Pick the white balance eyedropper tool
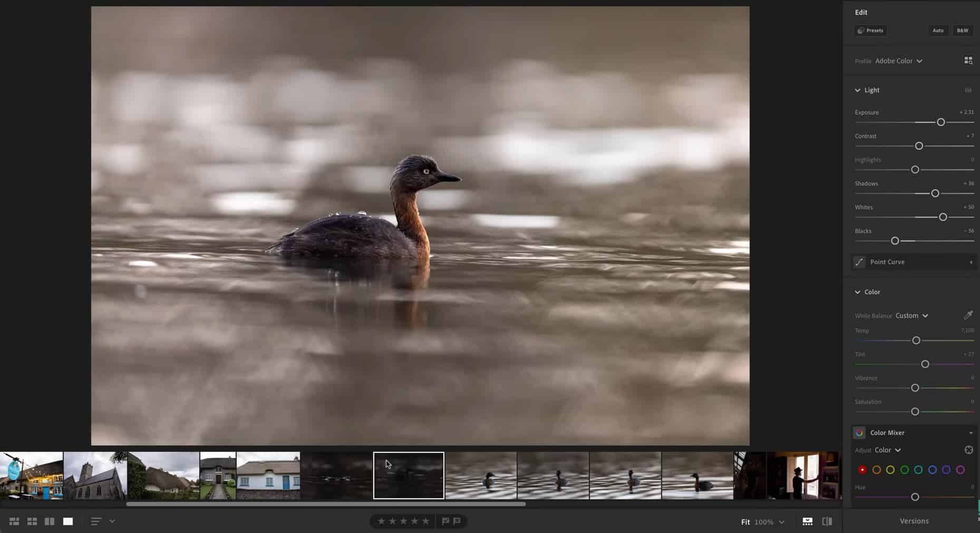Viewport: 980px width, 533px height. pyautogui.click(x=968, y=315)
